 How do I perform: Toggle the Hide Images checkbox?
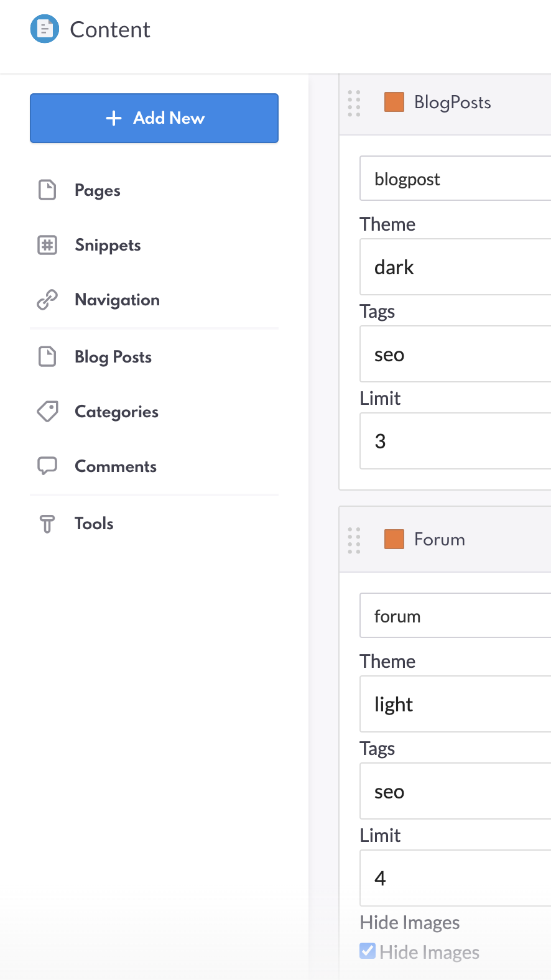(368, 951)
